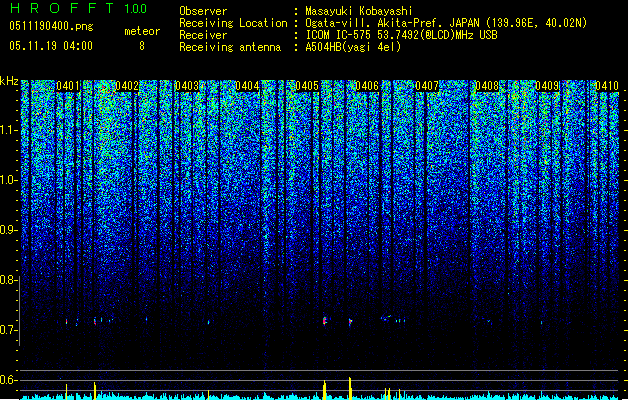Click the 0.7 kHz axis label
This screenshot has height=400, width=629.
[8, 330]
